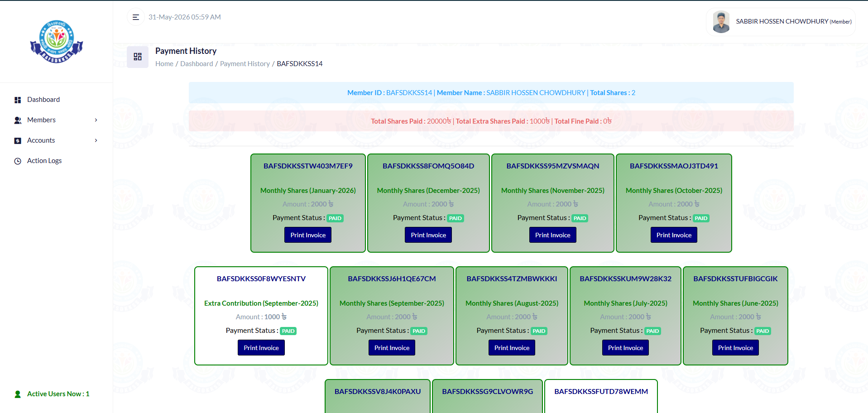Click the Dashboard grid icon in sidebar
This screenshot has width=868, height=413.
click(18, 100)
